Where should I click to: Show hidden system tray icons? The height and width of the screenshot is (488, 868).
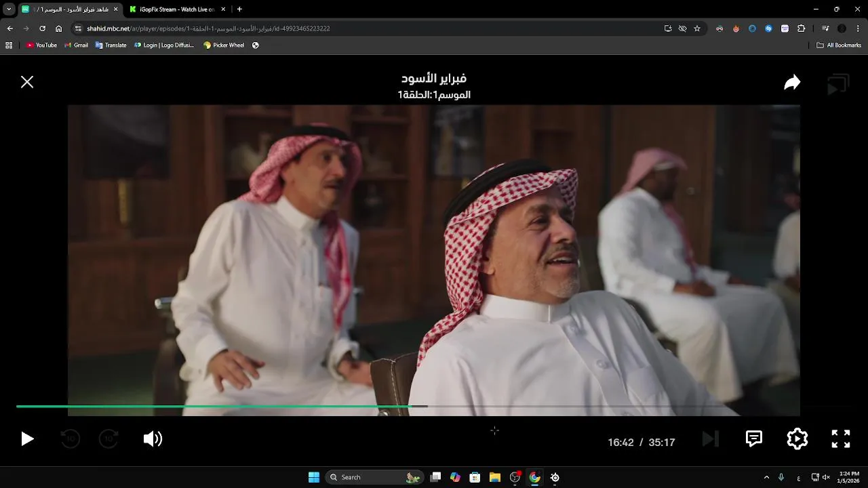point(766,477)
